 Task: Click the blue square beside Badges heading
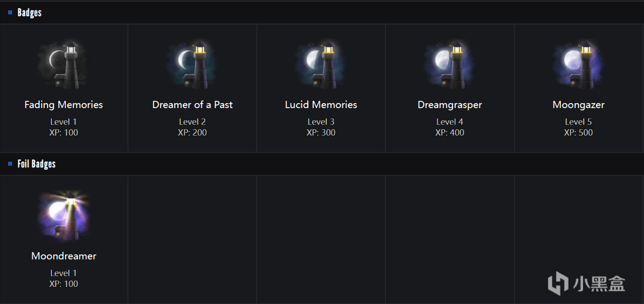(x=10, y=13)
